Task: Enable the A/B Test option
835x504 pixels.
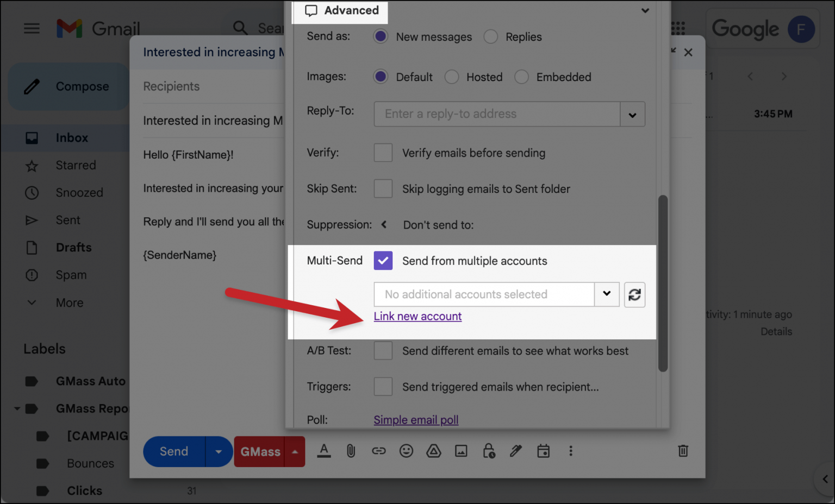Action: click(x=383, y=350)
